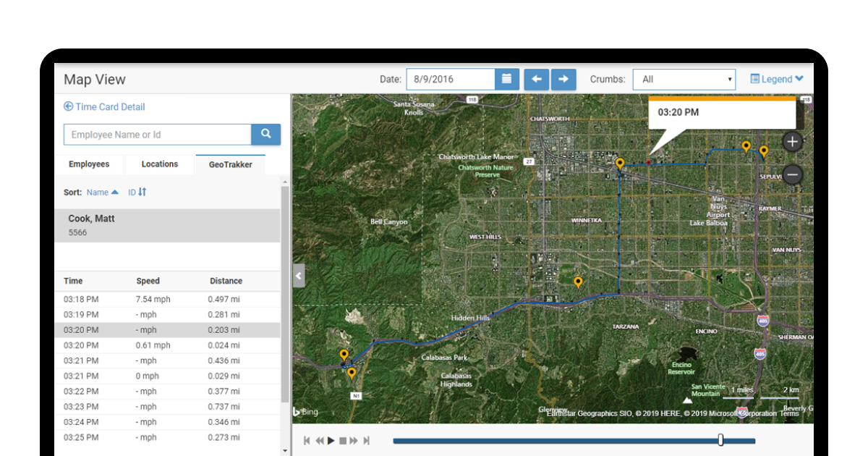Collapse the left side panel handle
The height and width of the screenshot is (456, 868).
299,276
